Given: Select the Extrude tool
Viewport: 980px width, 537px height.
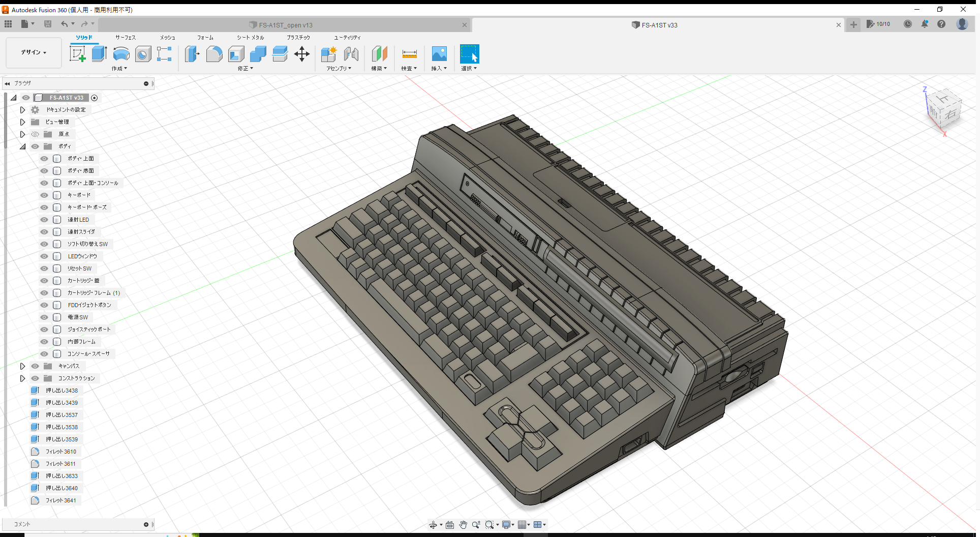Looking at the screenshot, I should pyautogui.click(x=99, y=53).
